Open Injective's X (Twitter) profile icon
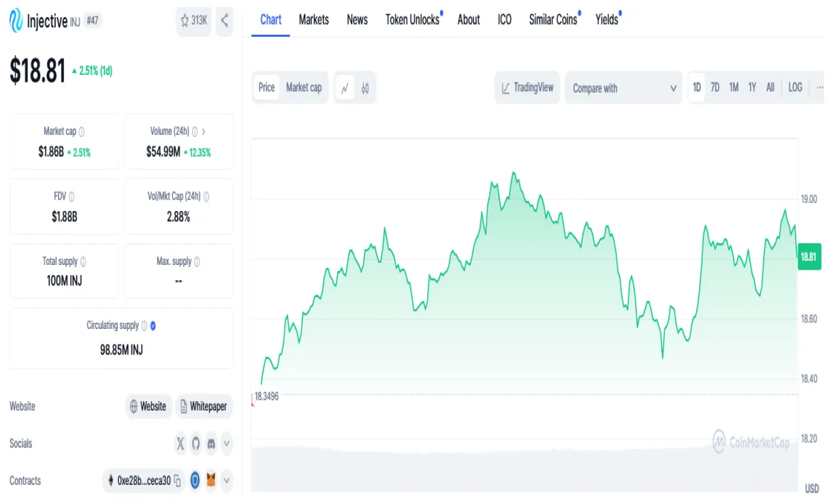Image resolution: width=831 pixels, height=504 pixels. (180, 444)
